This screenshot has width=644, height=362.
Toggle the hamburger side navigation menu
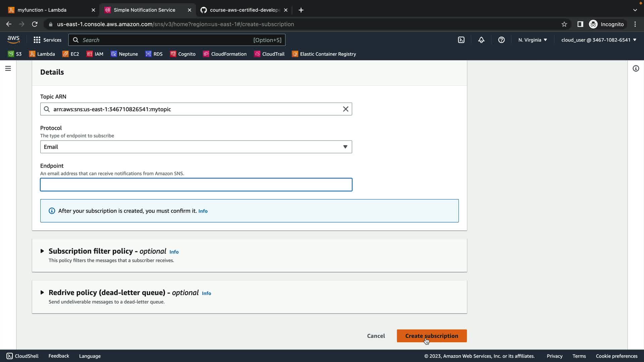click(x=8, y=68)
